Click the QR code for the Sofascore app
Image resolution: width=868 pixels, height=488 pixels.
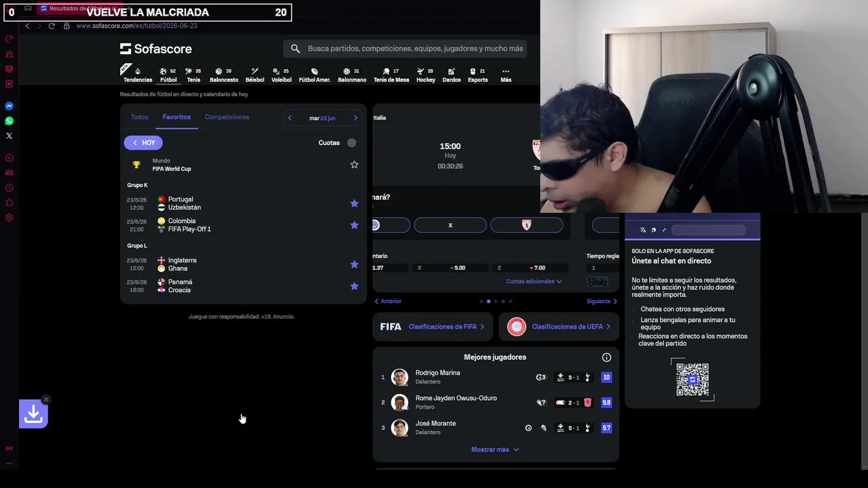pos(692,380)
